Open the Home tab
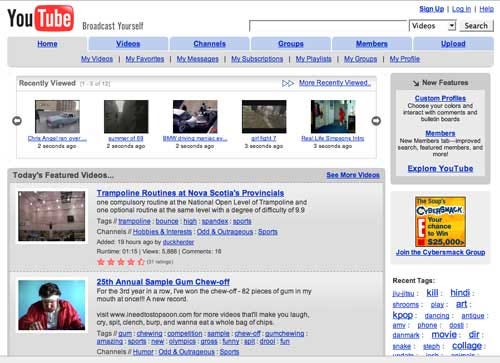 [x=47, y=44]
